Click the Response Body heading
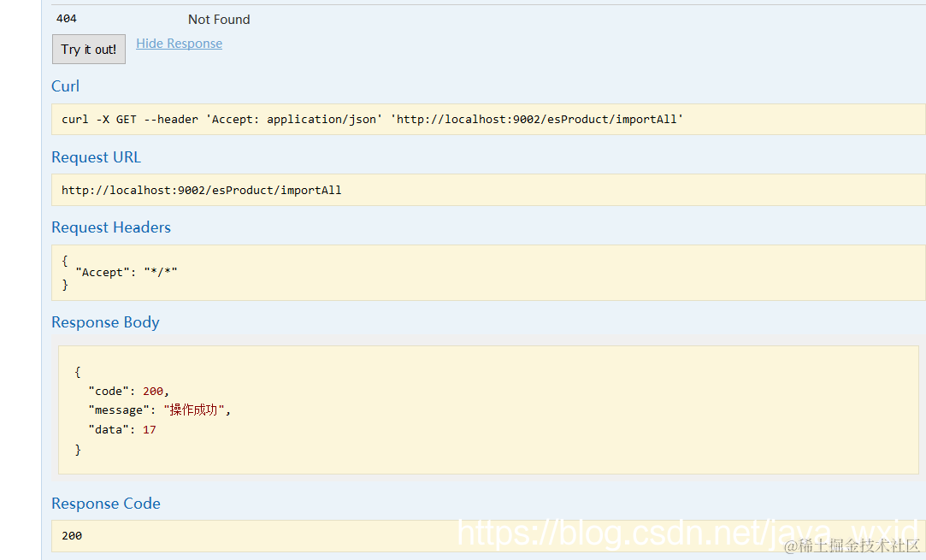Viewport: 926px width, 560px height. [105, 322]
